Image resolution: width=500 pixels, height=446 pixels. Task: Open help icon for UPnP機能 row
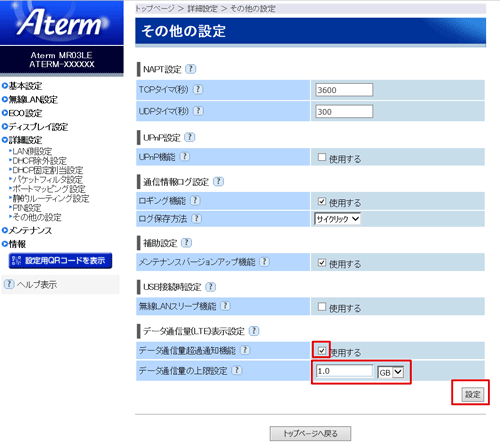[x=185, y=156]
